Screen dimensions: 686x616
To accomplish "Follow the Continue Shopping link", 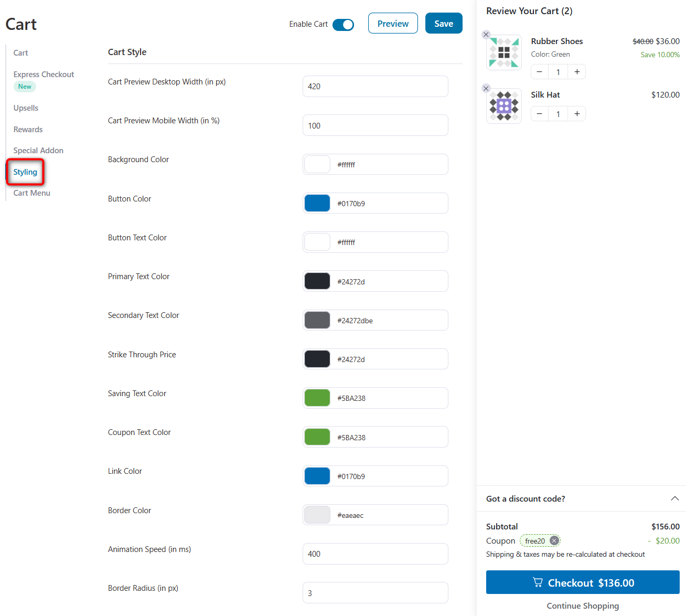I will coord(583,606).
